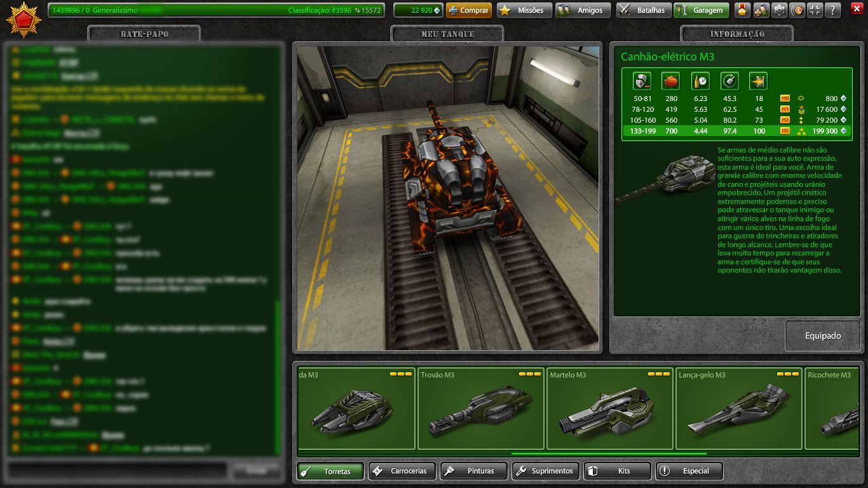Click the M0 modification badge
Screen dimensions: 868x488
click(x=785, y=98)
